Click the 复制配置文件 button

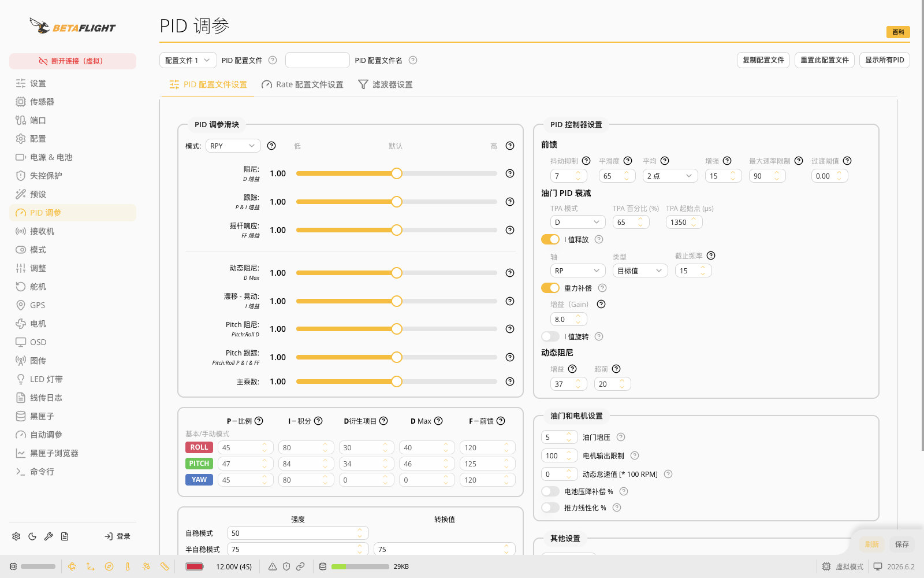coord(763,60)
